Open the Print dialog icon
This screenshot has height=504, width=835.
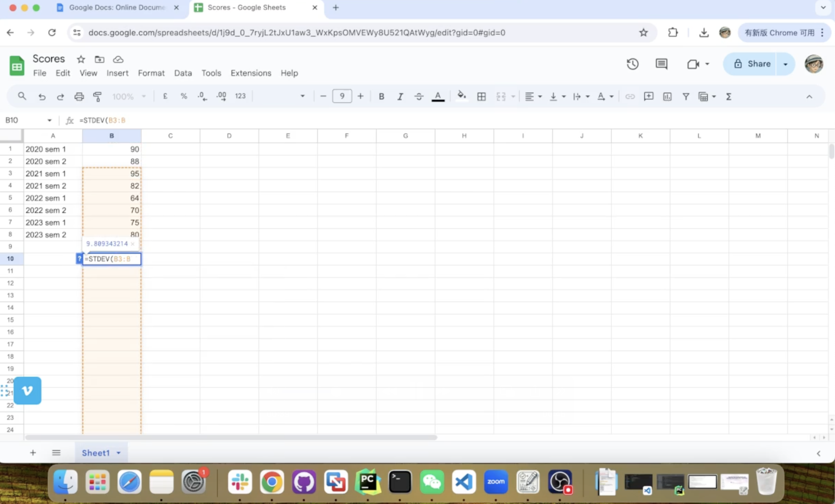click(79, 97)
